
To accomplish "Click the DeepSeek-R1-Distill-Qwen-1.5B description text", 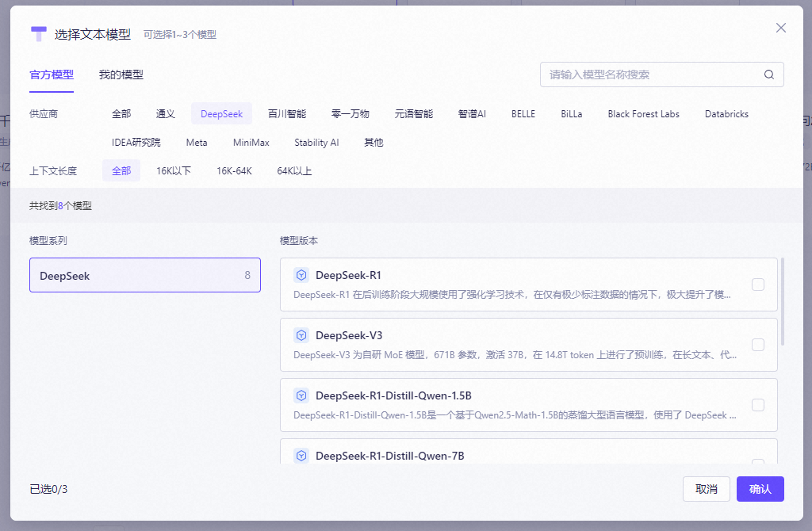I will pos(515,415).
